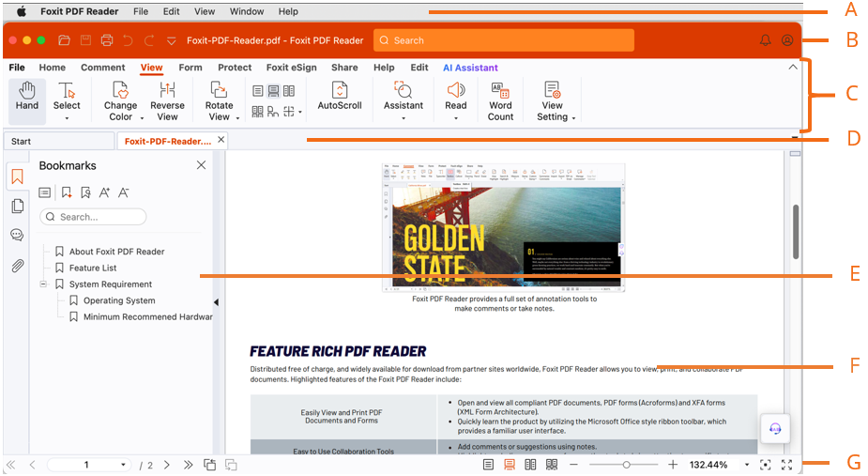868x476 pixels.
Task: Start AutoScroll
Action: 340,96
